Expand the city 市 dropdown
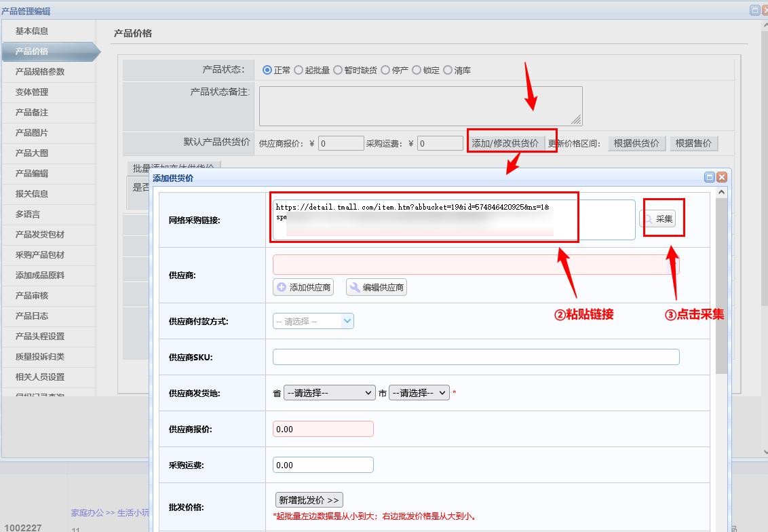 pos(419,393)
